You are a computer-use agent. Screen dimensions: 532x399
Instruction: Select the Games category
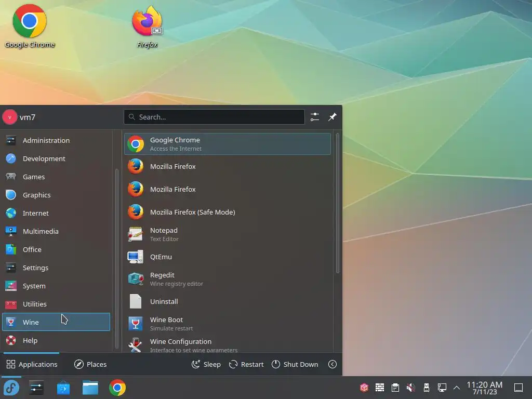[x=56, y=177]
